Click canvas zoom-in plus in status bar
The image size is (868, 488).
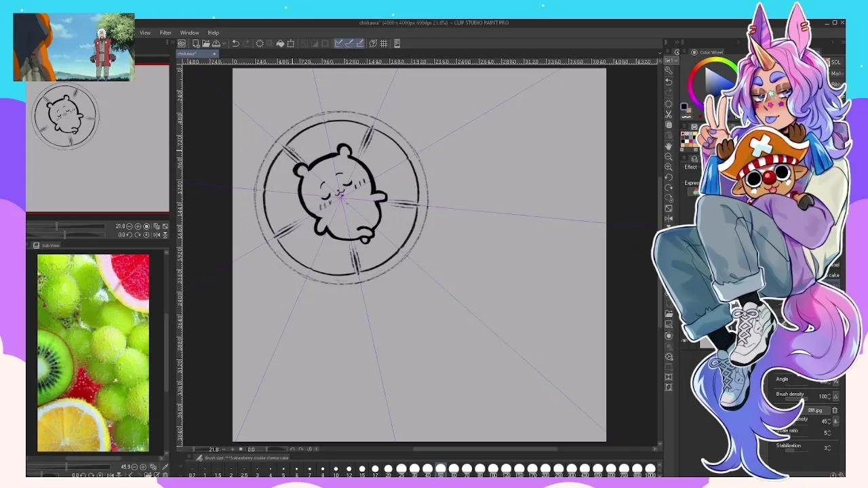click(233, 449)
